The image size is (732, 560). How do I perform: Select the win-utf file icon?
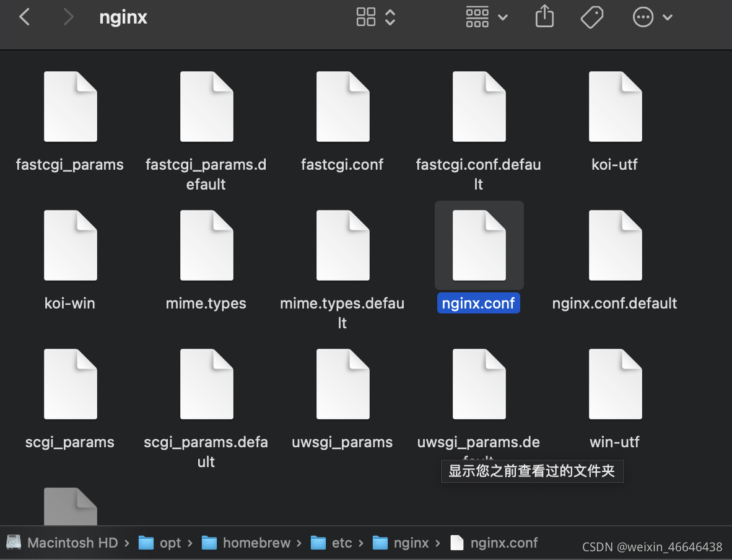point(616,384)
